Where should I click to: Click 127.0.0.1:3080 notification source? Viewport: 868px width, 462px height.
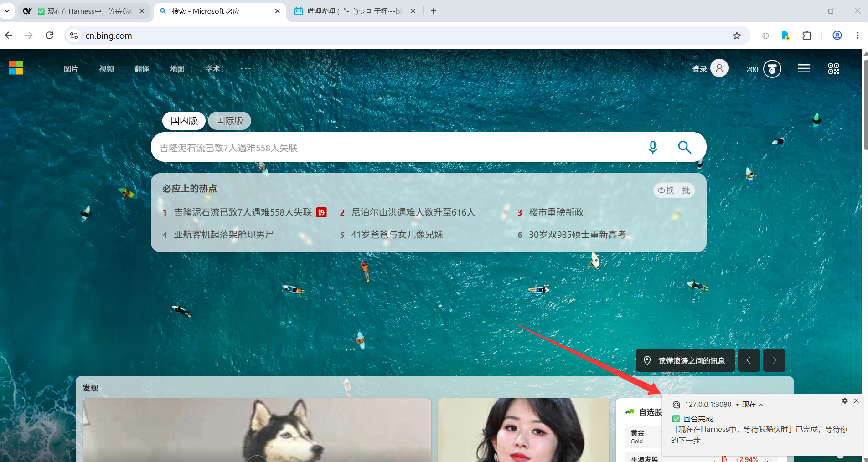pos(708,405)
